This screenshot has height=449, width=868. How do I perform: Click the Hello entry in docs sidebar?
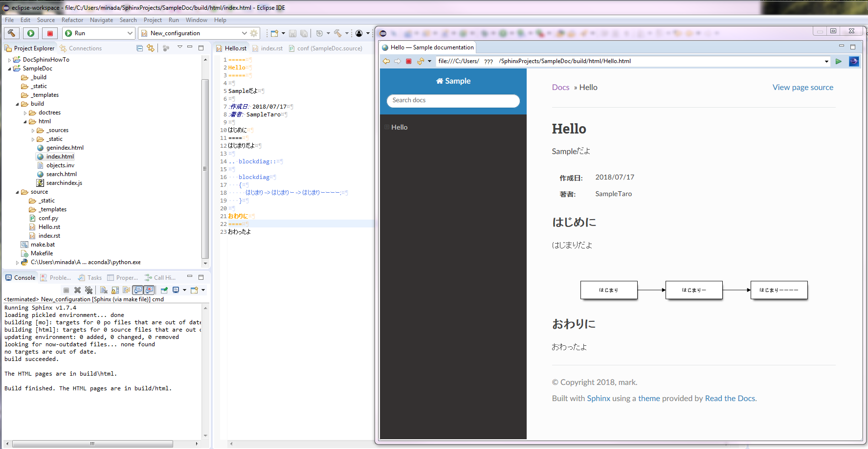coord(399,127)
